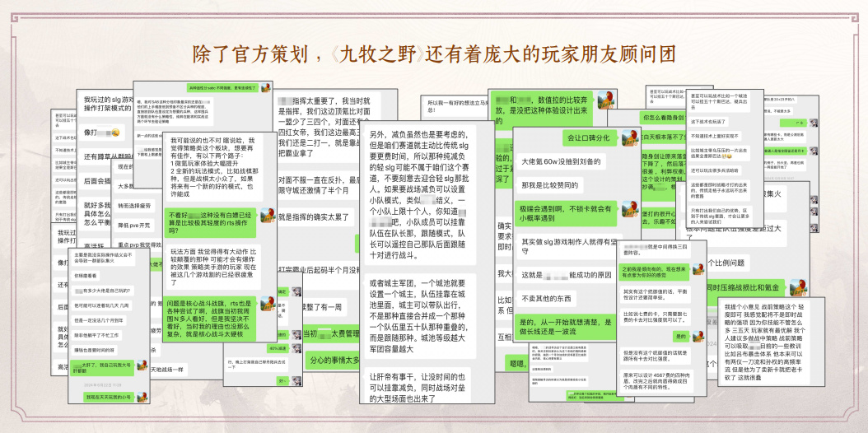868x433 pixels.
Task: Select the green '分心的事情太多' bubble
Action: coord(334,360)
